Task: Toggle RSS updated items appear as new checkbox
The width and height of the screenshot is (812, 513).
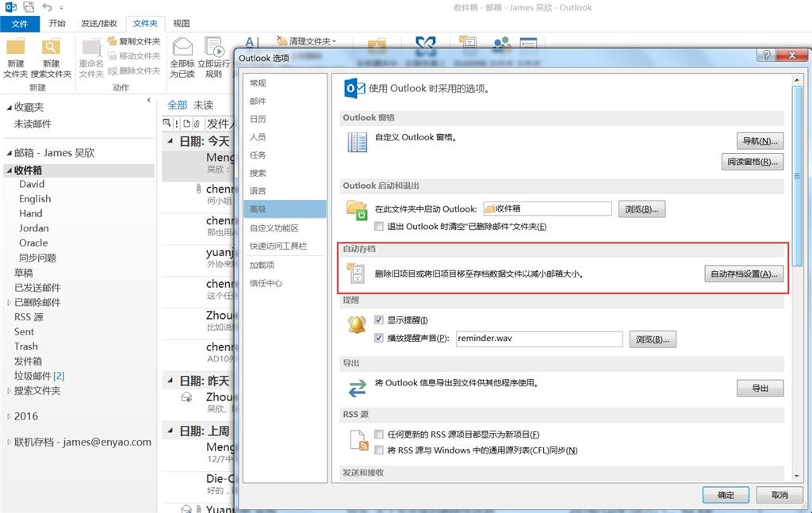Action: (379, 435)
